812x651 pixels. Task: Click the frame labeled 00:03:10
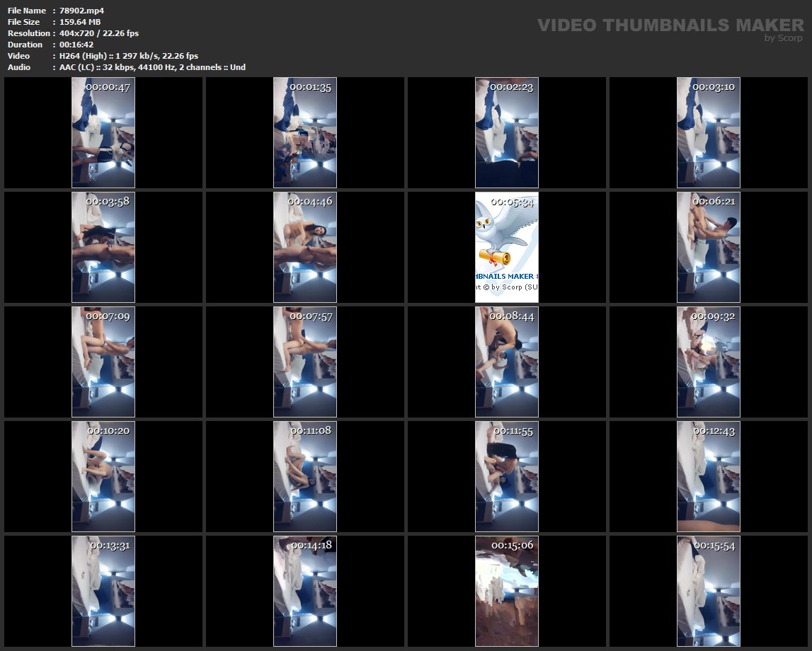709,133
